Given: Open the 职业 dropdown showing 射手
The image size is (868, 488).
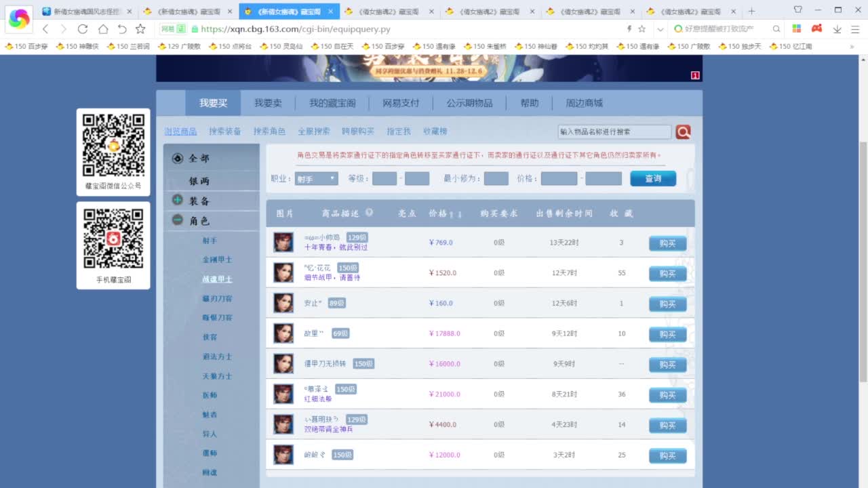Looking at the screenshot, I should click(x=316, y=179).
